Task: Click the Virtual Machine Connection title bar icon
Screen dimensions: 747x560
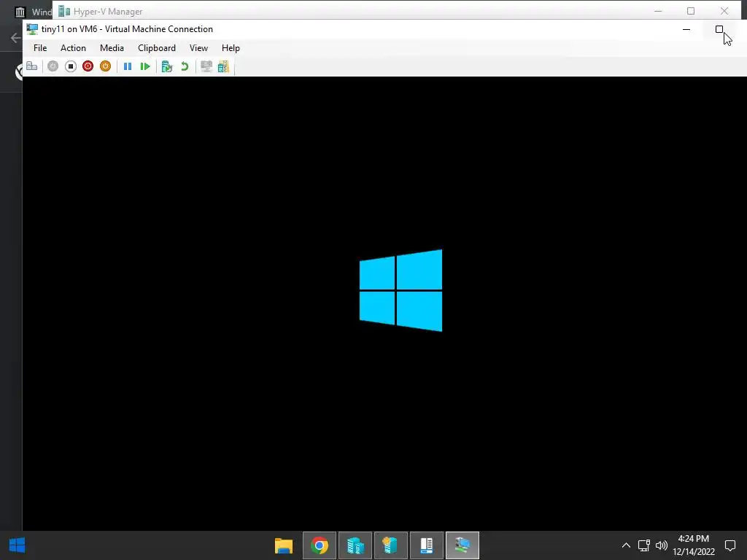Action: 32,29
